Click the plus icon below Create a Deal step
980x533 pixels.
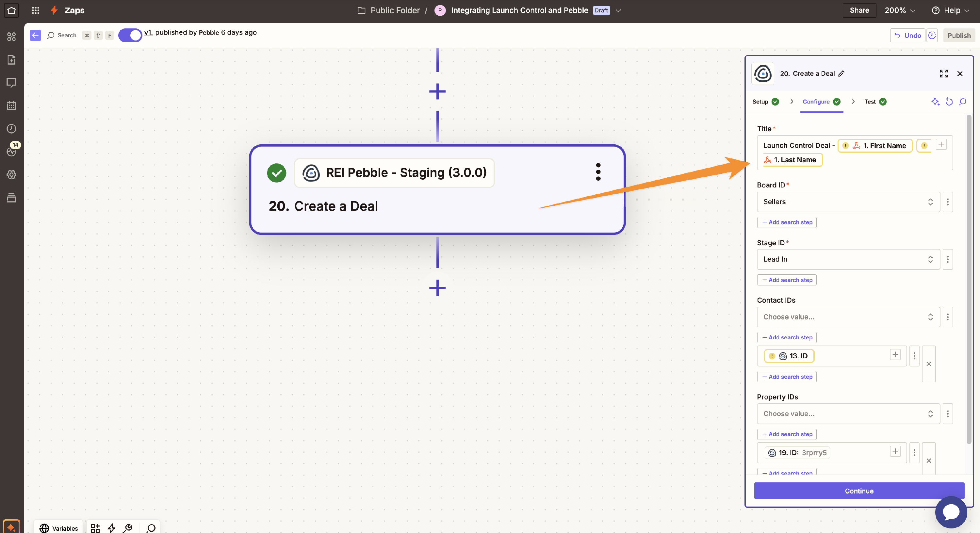tap(437, 288)
